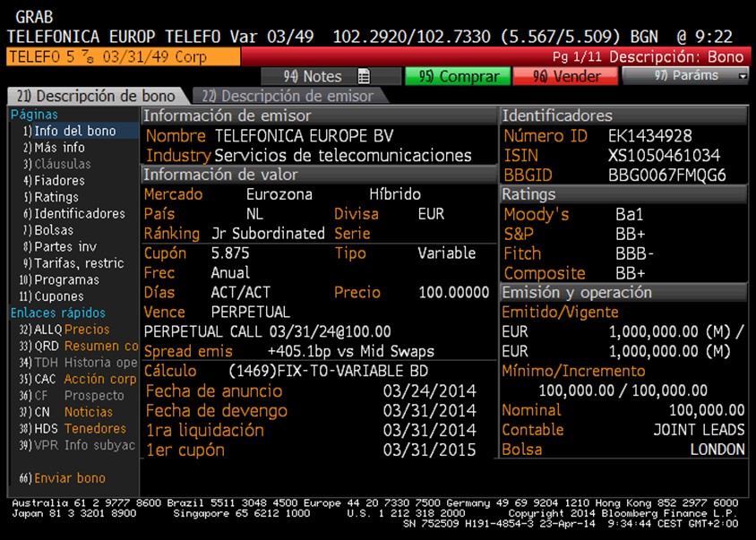Open Tarifas, restric page
The height and width of the screenshot is (540, 756).
point(74,263)
